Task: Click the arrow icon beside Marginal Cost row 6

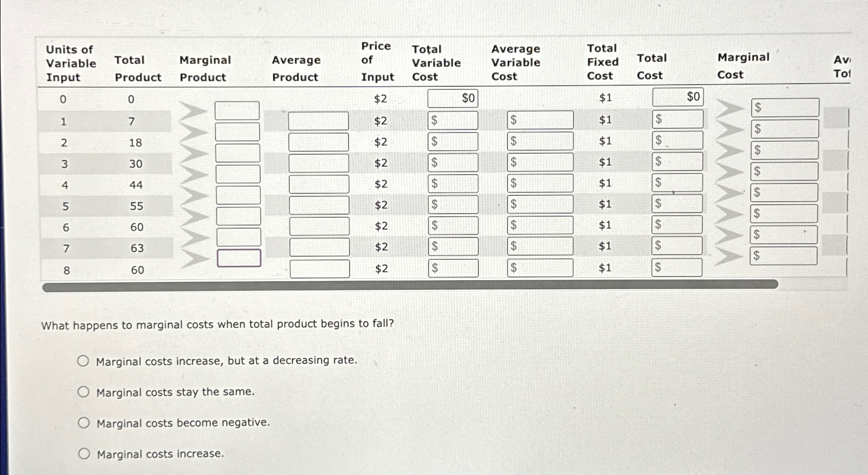Action: pyautogui.click(x=730, y=215)
